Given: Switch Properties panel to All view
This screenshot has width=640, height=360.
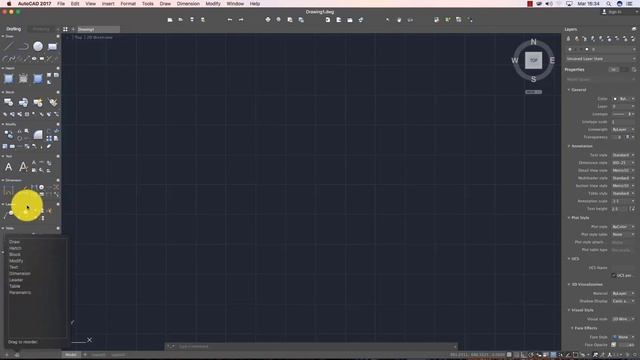Looking at the screenshot, I should [x=613, y=70].
